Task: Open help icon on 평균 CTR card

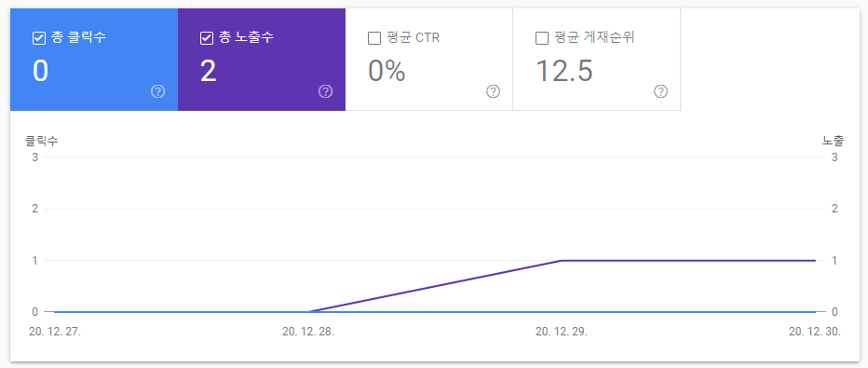Action: click(x=494, y=91)
